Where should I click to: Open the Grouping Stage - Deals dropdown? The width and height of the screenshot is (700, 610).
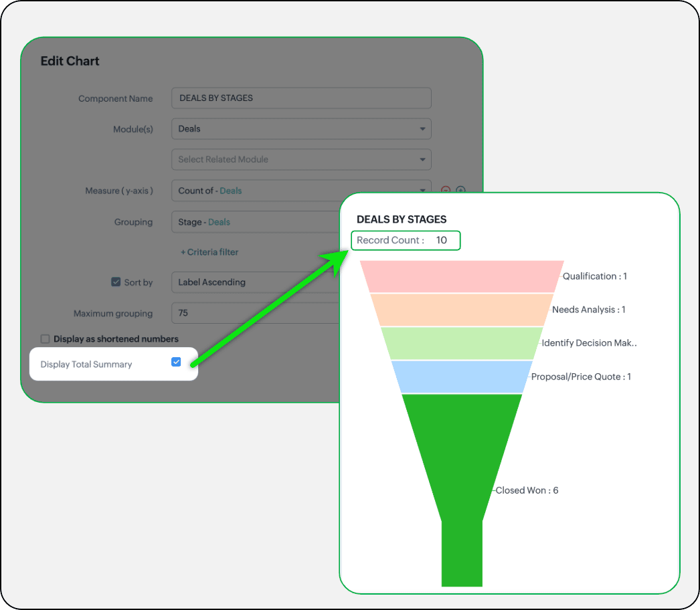254,222
